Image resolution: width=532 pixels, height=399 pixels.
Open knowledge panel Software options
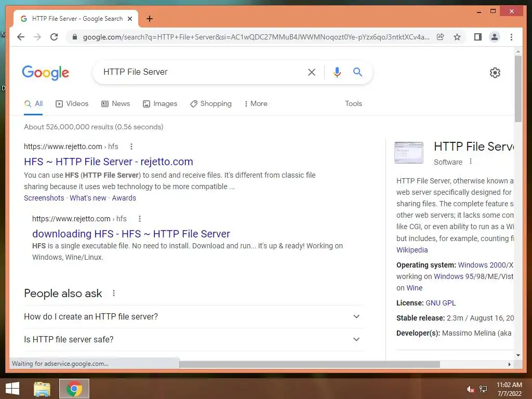tap(471, 162)
